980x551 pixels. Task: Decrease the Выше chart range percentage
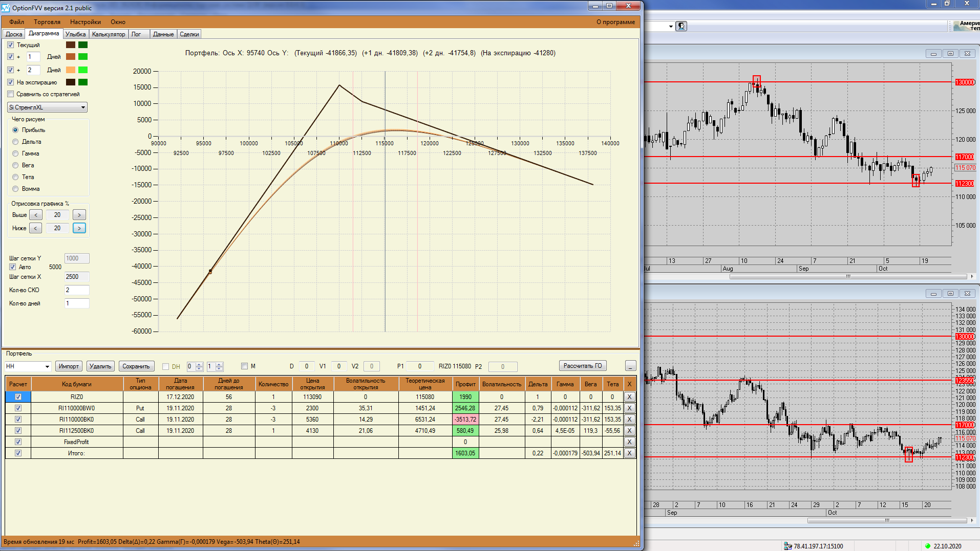pos(36,215)
